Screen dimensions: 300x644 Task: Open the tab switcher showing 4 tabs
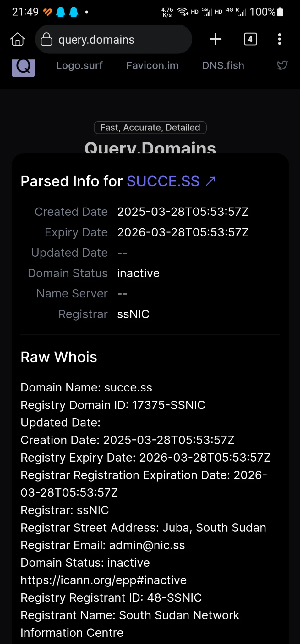250,39
